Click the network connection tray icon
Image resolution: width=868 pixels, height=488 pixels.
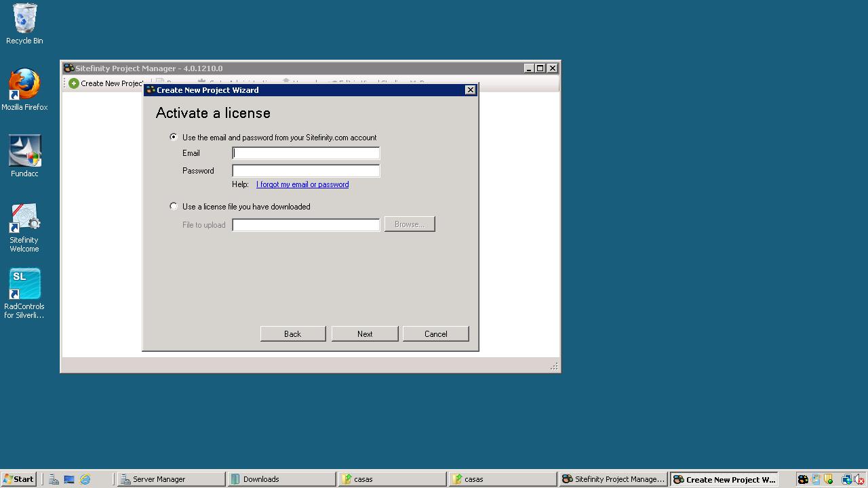click(x=847, y=479)
